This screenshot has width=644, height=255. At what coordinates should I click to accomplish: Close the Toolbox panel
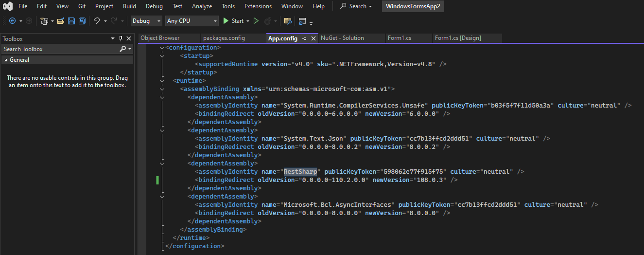[129, 38]
